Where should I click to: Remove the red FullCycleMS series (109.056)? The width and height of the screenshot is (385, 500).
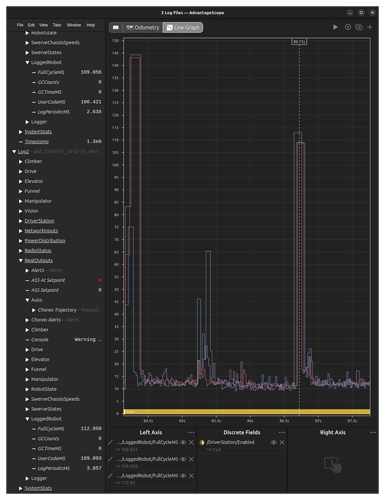191,459
